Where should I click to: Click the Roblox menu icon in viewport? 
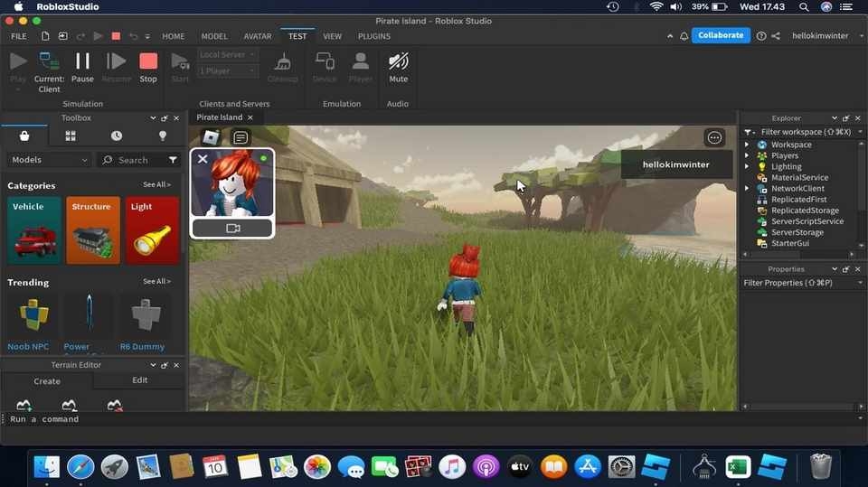(211, 137)
